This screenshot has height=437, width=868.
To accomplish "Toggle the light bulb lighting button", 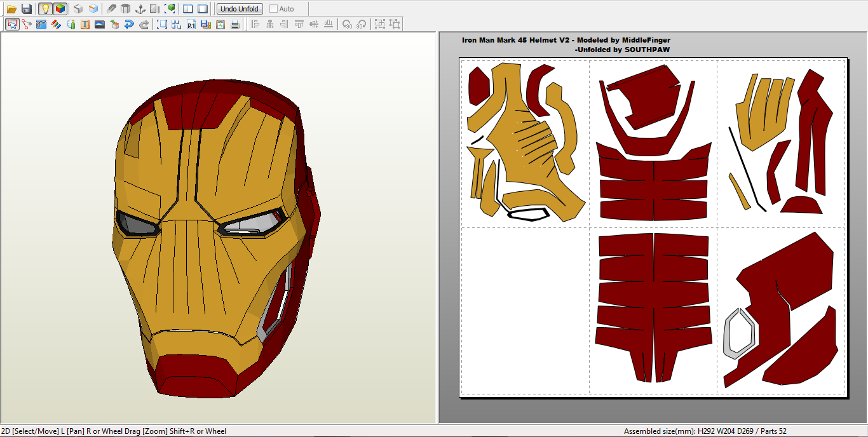I will pos(45,9).
